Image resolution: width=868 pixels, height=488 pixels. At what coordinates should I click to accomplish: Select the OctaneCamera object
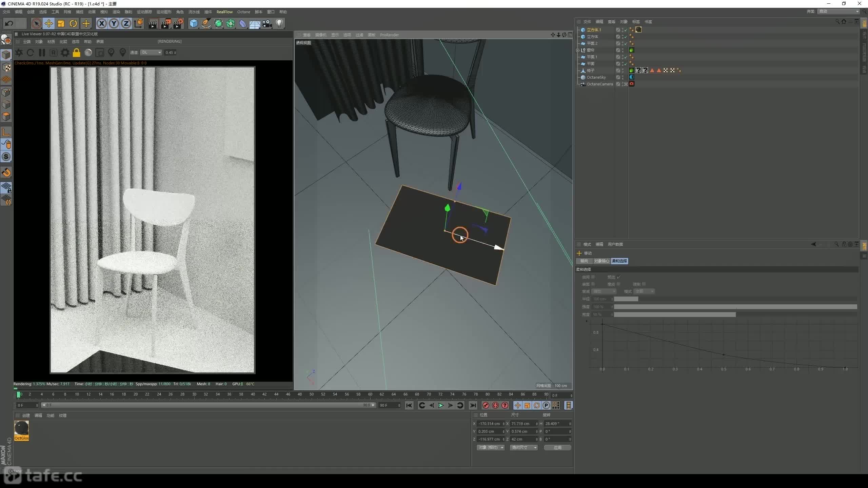pyautogui.click(x=600, y=84)
